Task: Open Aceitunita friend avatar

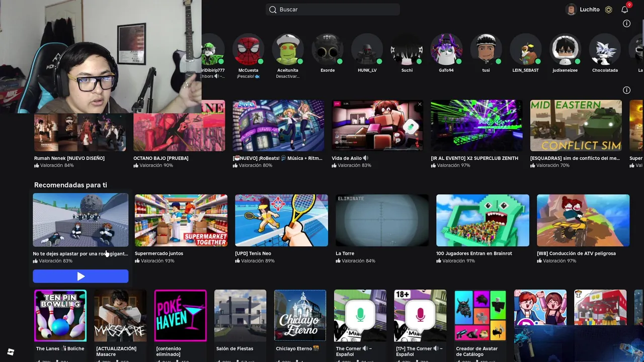Action: pyautogui.click(x=288, y=50)
